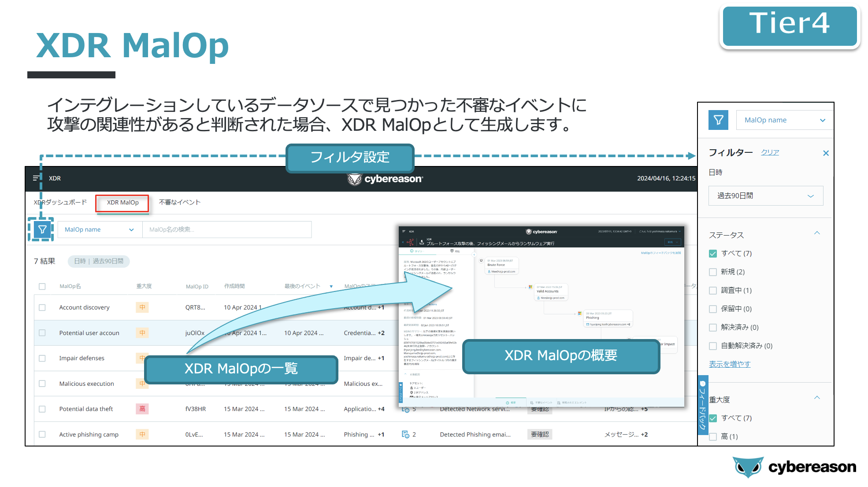
Task: Click the 高 severity badge for Potential data theft
Action: (x=142, y=409)
